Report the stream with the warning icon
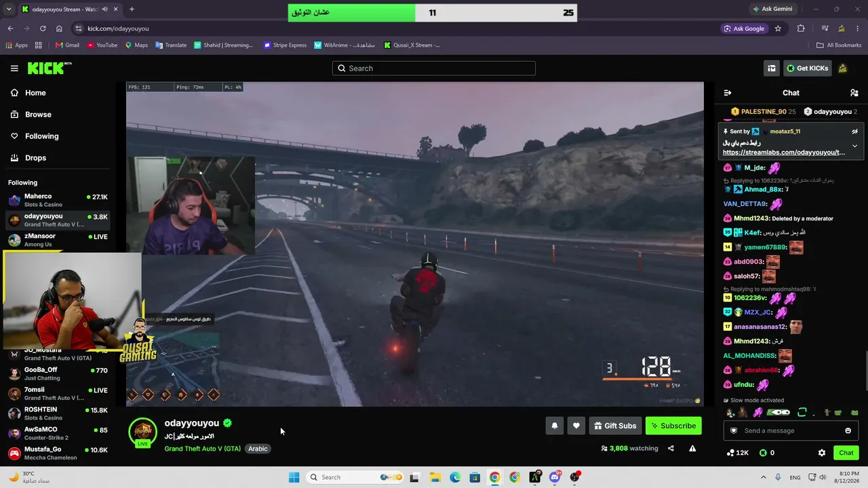 tap(692, 448)
